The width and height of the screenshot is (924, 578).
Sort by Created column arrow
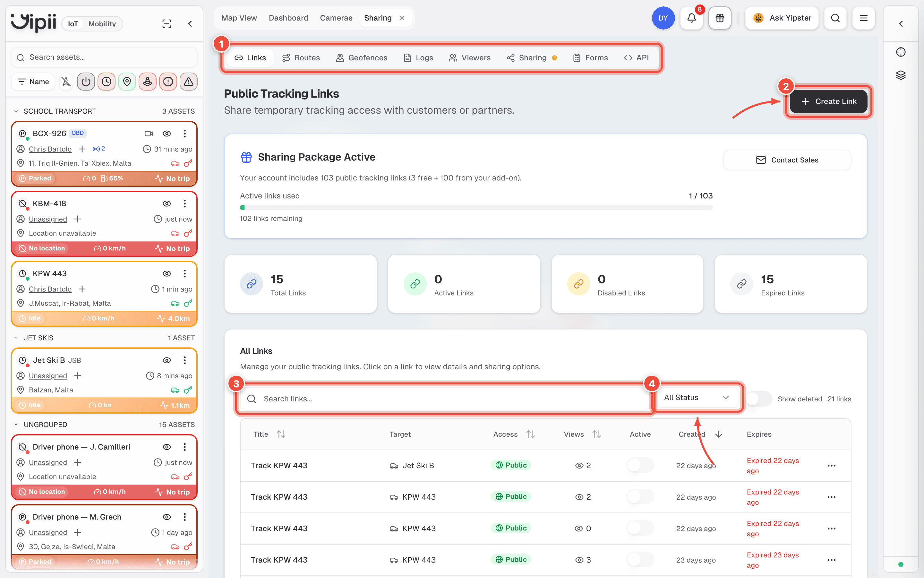point(719,434)
